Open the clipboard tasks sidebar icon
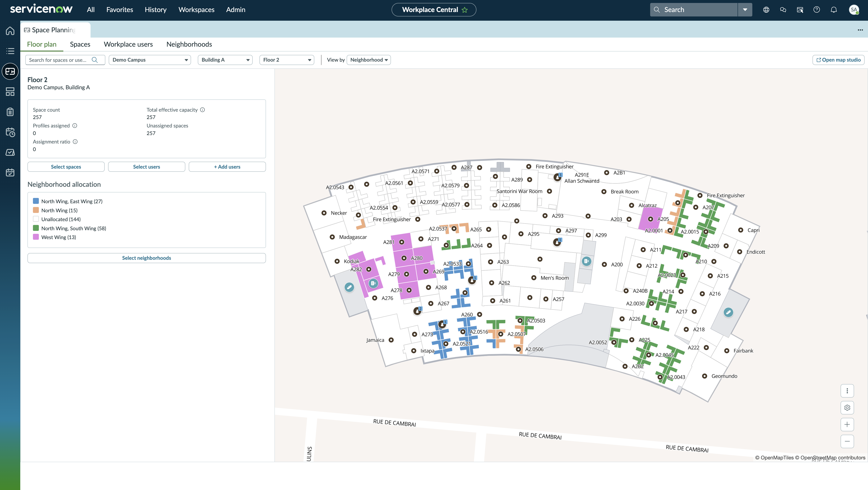The width and height of the screenshot is (868, 490). pos(10,112)
